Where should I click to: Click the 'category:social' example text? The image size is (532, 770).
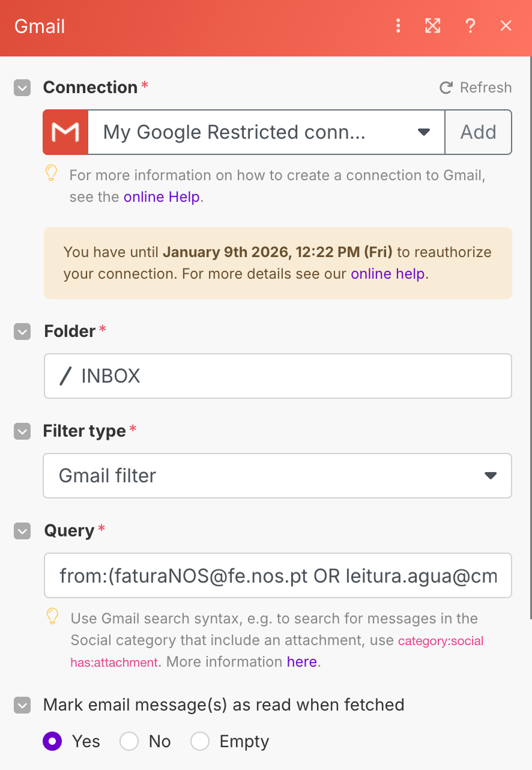click(441, 641)
